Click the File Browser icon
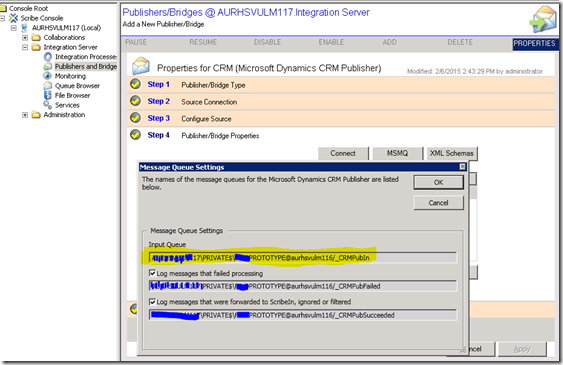The height and width of the screenshot is (365, 563). point(48,95)
